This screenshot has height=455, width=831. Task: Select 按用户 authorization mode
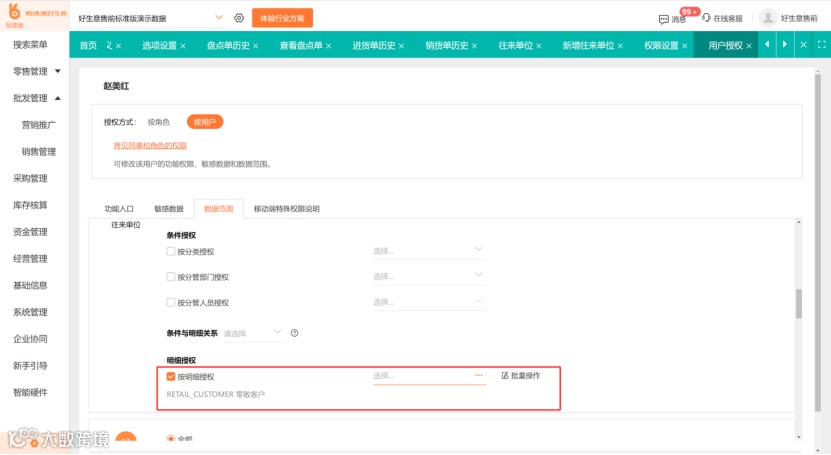pos(205,122)
